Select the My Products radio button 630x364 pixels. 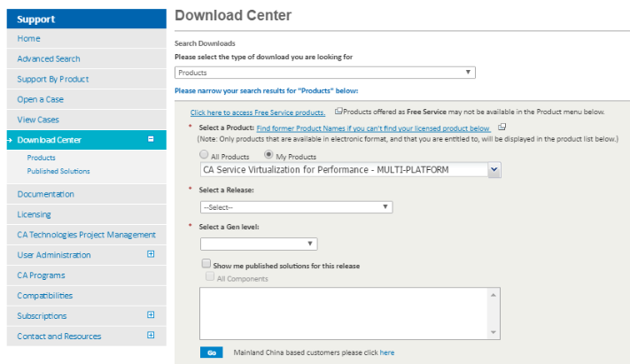268,154
